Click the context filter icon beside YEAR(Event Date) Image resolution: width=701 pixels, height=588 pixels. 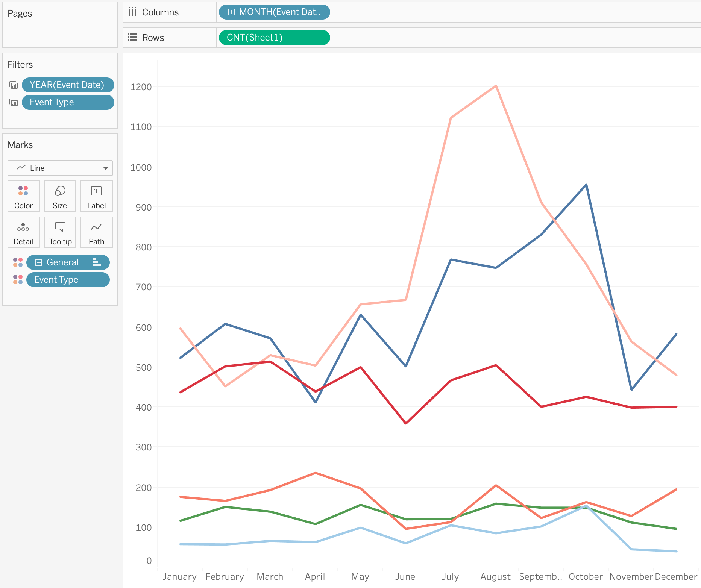coord(14,85)
